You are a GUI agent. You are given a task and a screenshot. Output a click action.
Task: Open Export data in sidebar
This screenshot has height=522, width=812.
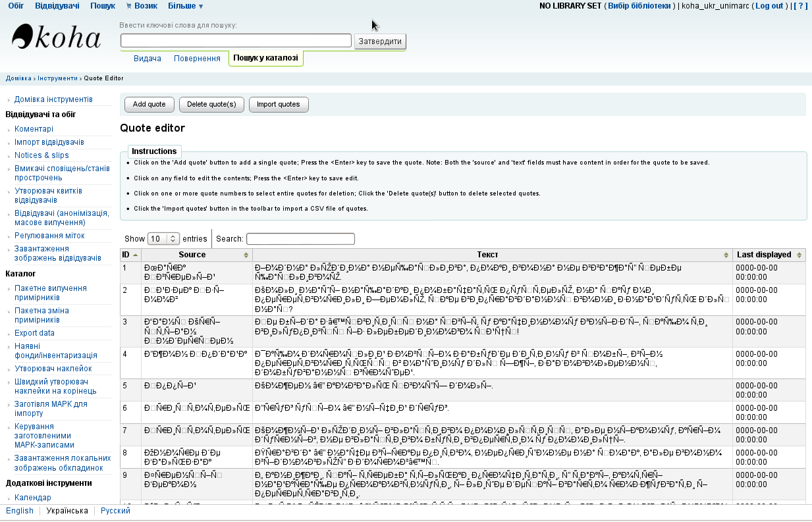(x=34, y=333)
